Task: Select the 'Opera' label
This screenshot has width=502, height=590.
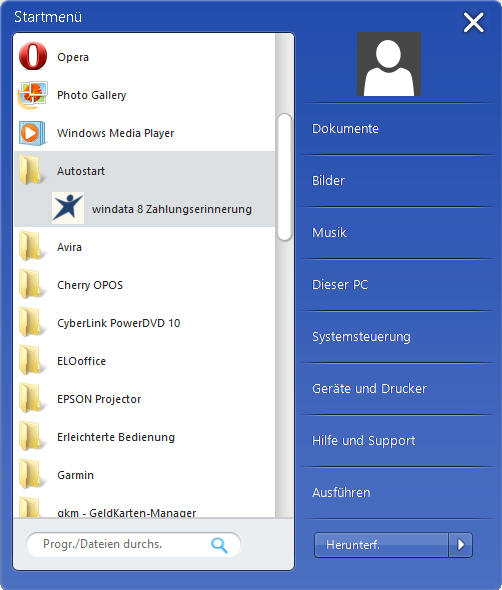Action: pos(73,57)
